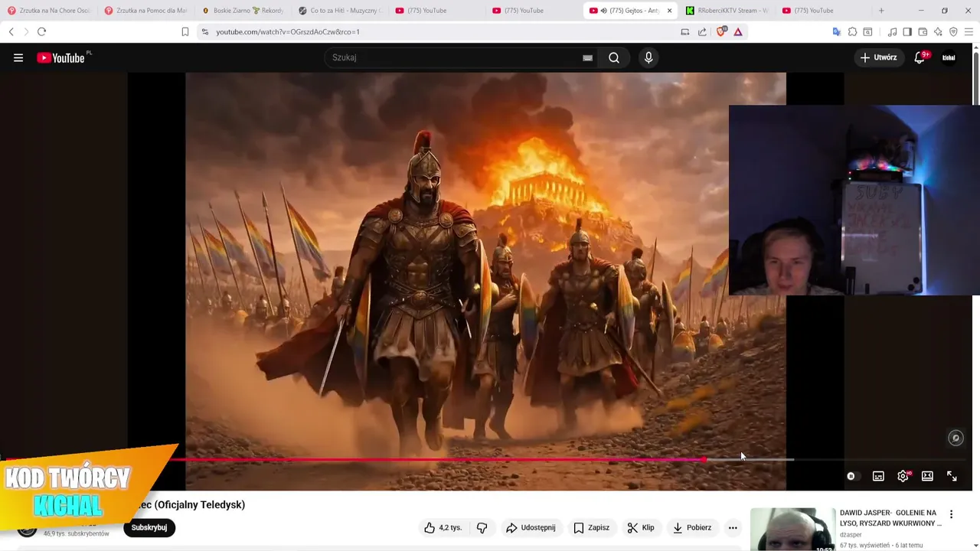
Task: Click the red playhead scrubber dot
Action: click(704, 459)
